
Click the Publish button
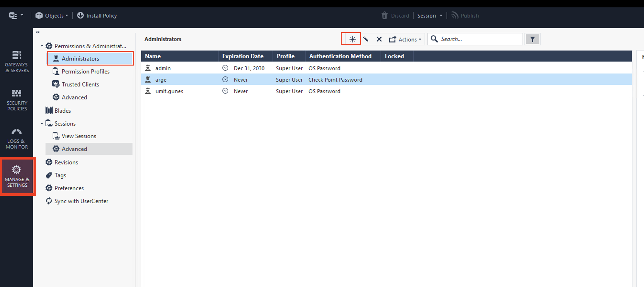coord(465,16)
